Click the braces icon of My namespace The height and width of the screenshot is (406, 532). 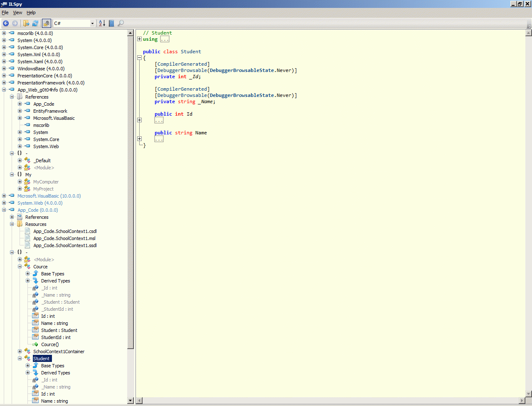pyautogui.click(x=20, y=175)
